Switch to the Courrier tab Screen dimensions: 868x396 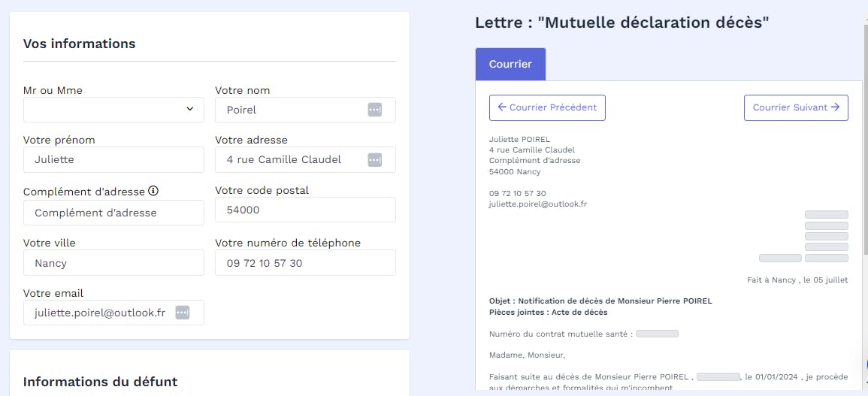[x=510, y=64]
